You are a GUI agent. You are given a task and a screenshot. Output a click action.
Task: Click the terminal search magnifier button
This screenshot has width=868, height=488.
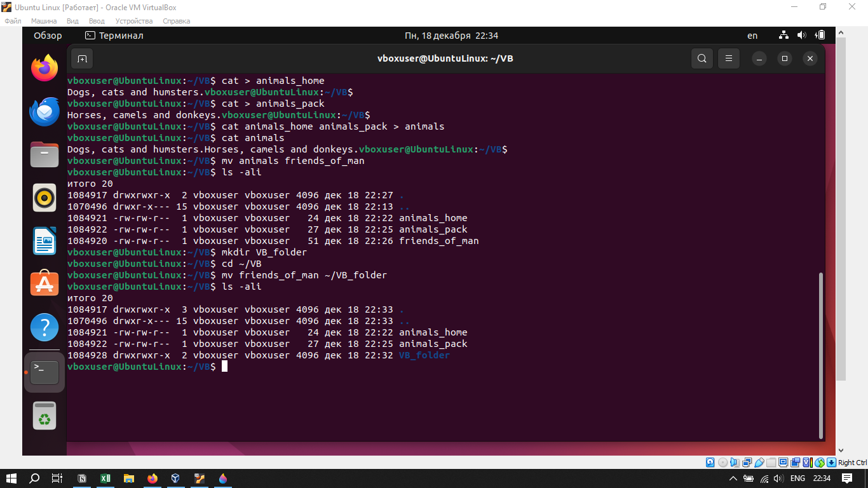pyautogui.click(x=702, y=58)
